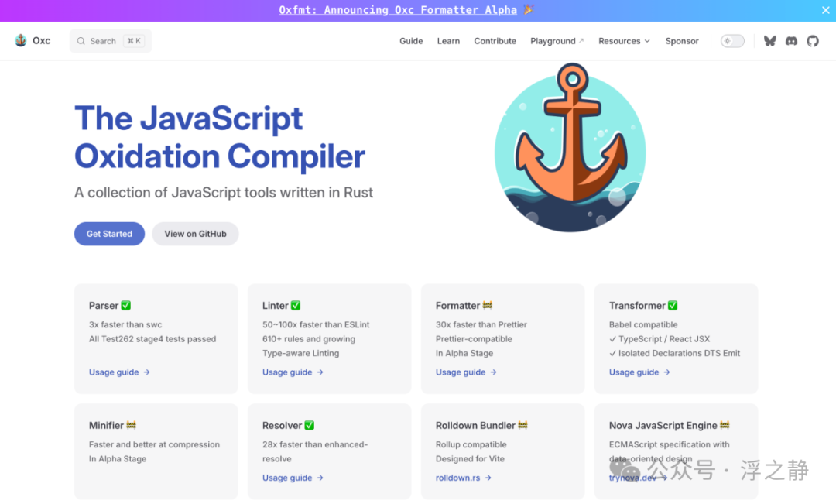Open the Formatter usage guide link
Image resolution: width=836 pixels, height=504 pixels.
click(x=466, y=372)
